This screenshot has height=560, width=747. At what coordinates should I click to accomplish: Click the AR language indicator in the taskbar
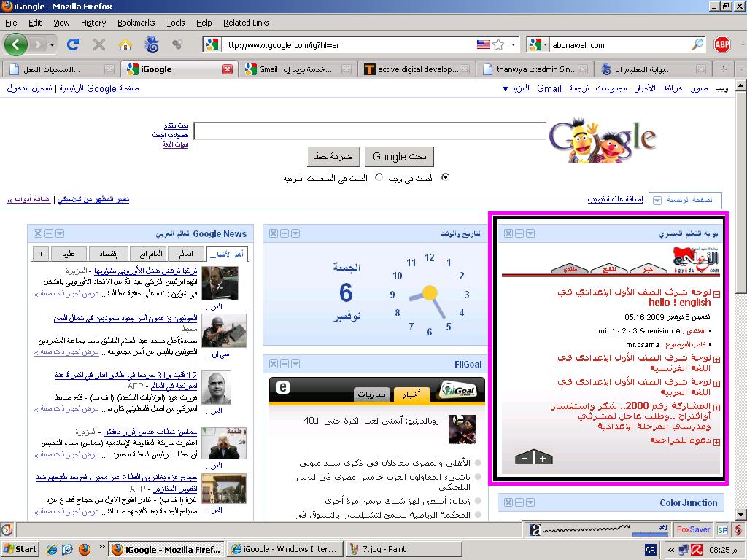click(x=650, y=550)
